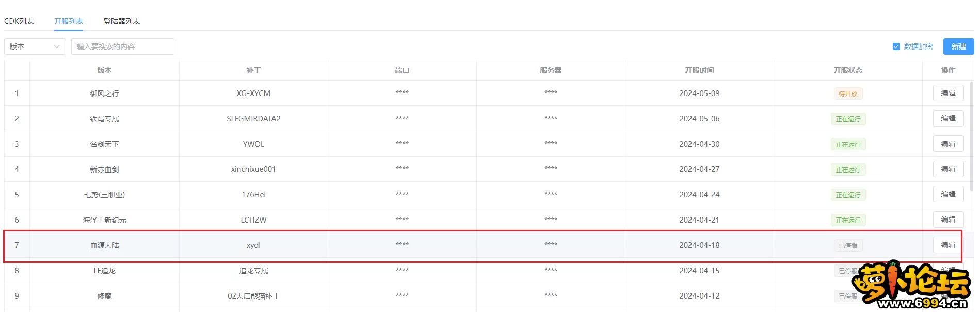Click the LCHZW patch cell
Image resolution: width=980 pixels, height=312 pixels.
point(253,220)
